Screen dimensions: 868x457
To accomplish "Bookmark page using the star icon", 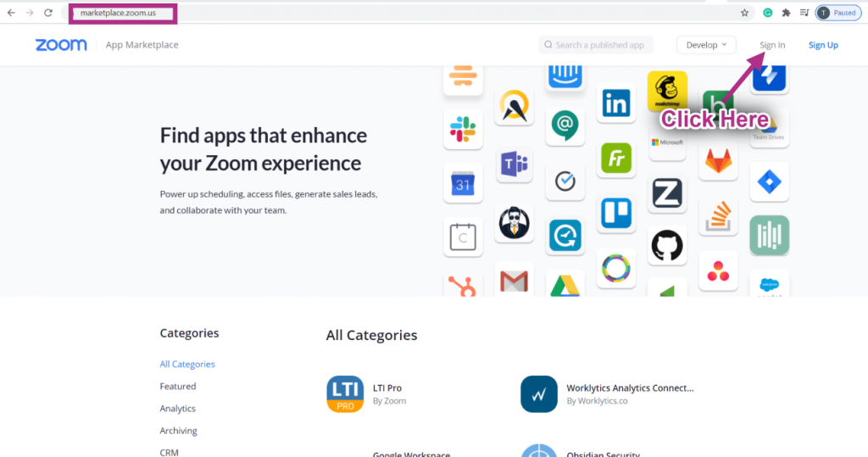I will (744, 13).
